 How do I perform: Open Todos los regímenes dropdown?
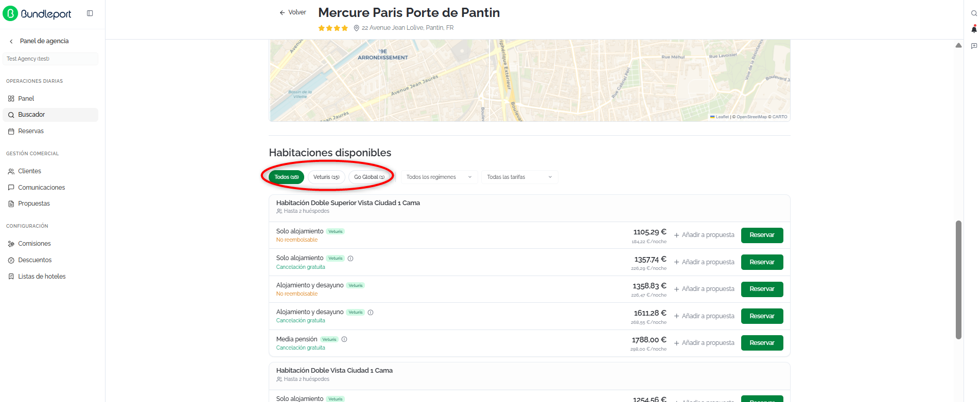click(x=439, y=177)
